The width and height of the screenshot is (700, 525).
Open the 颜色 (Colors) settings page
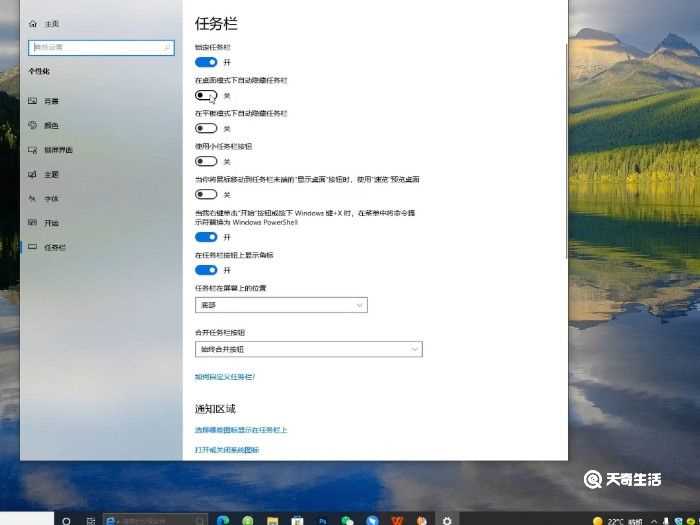(44, 125)
